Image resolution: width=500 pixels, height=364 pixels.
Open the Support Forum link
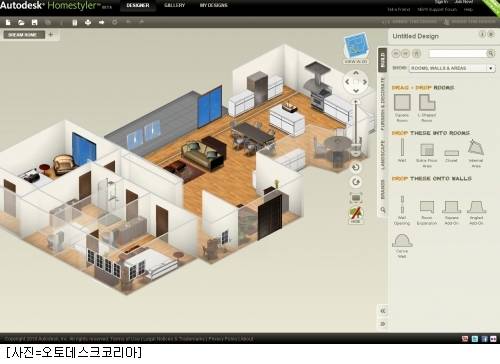click(x=437, y=10)
